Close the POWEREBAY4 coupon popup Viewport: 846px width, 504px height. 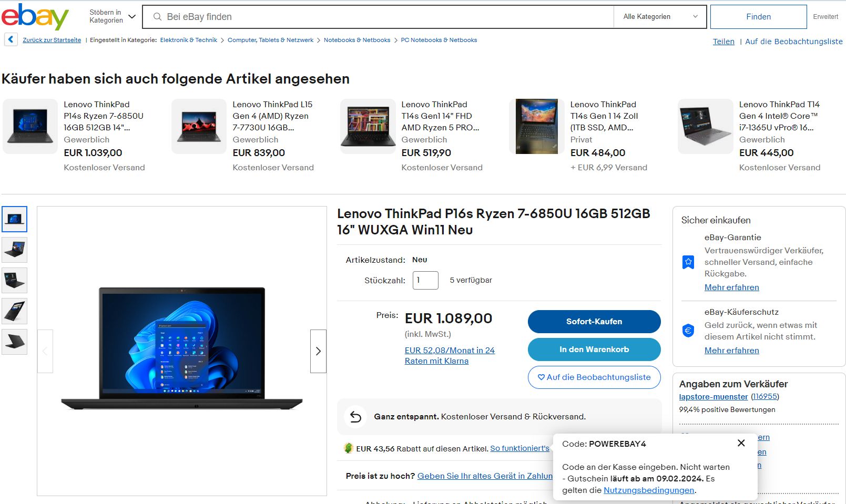(x=741, y=443)
